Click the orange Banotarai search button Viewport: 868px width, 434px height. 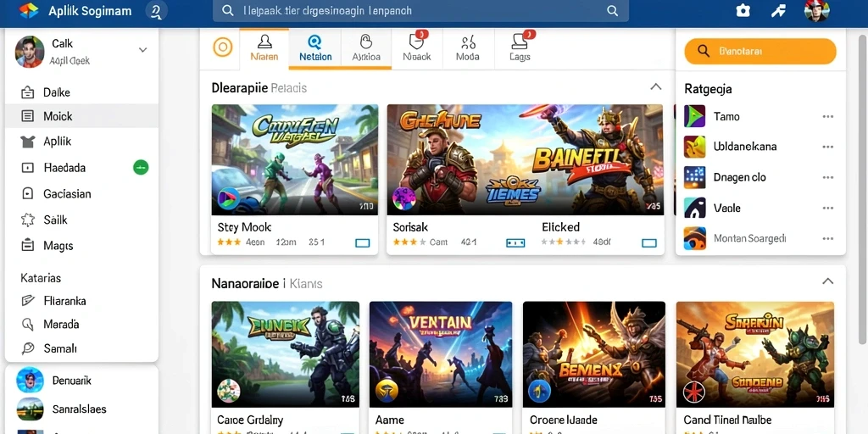point(760,52)
